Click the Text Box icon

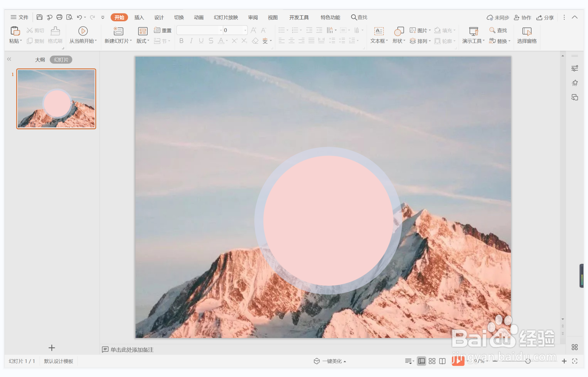pos(379,31)
